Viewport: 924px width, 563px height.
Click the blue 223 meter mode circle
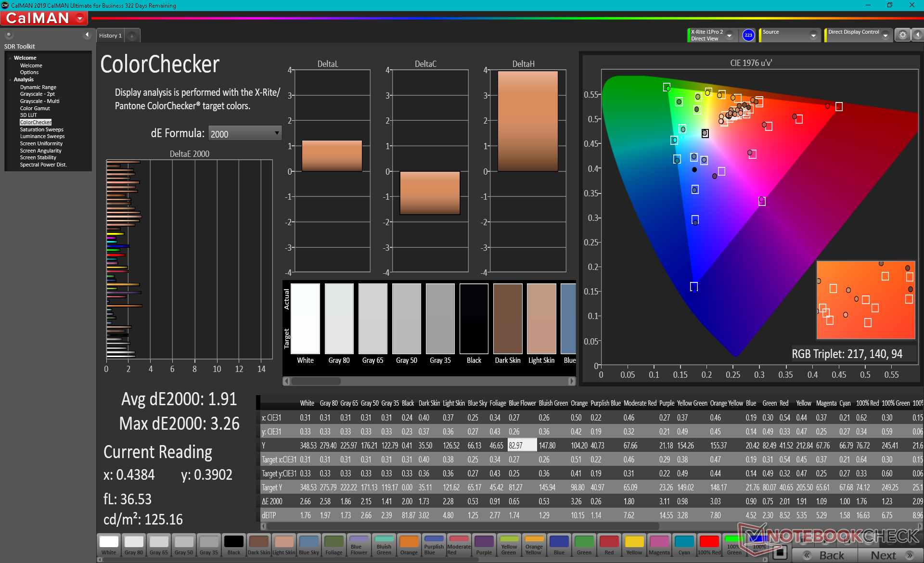748,35
